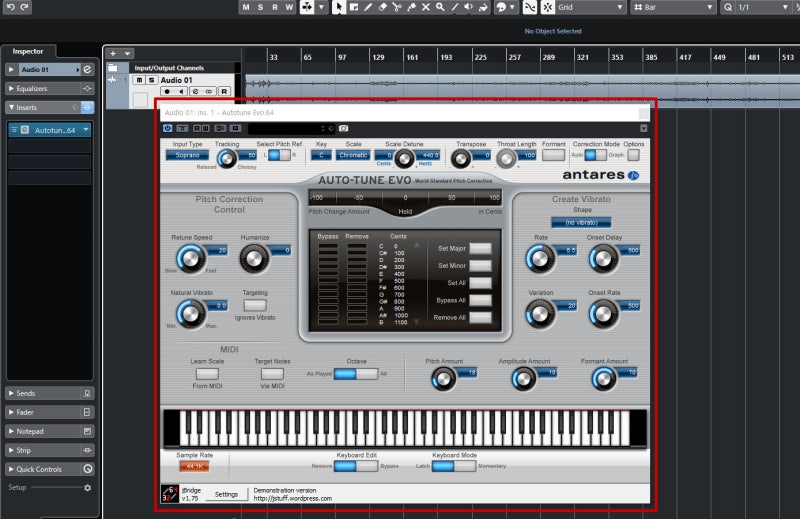
Task: Click the Redo arrow in the Cubase toolbar
Action: point(24,7)
